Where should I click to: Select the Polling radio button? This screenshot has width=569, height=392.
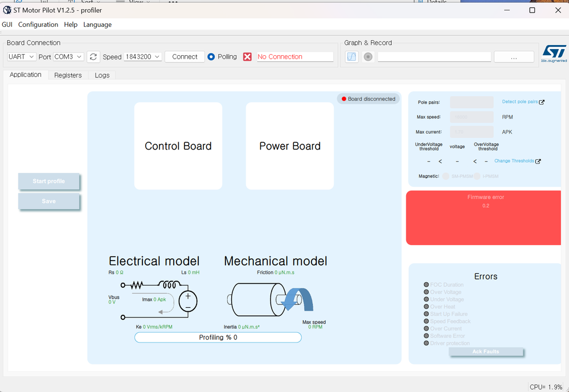[x=211, y=57]
